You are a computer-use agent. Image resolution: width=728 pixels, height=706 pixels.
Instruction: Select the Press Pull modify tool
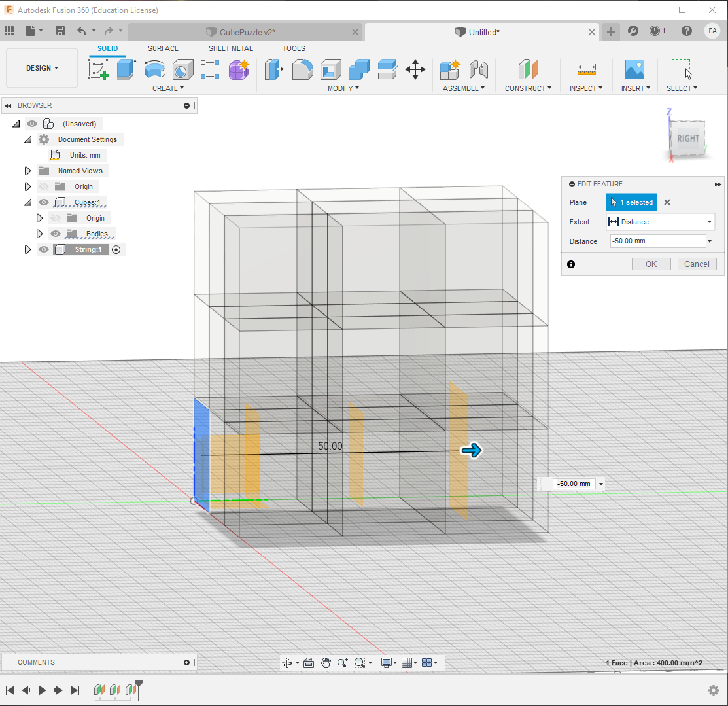(x=274, y=69)
